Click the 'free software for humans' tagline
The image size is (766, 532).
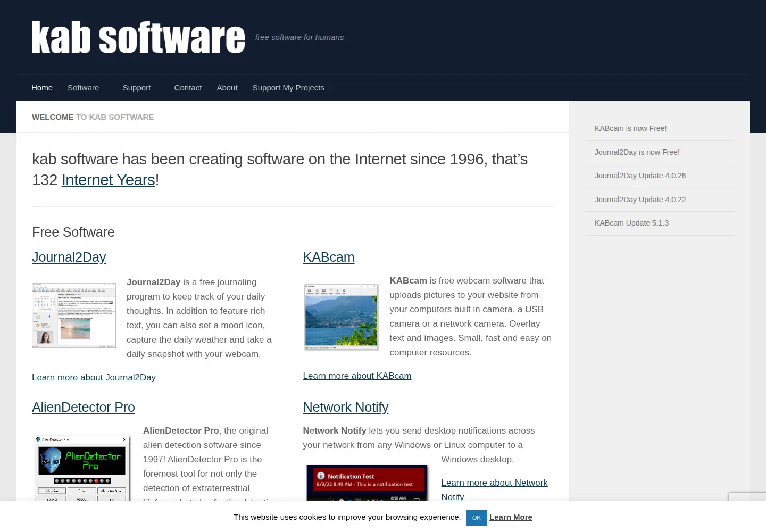tap(299, 37)
